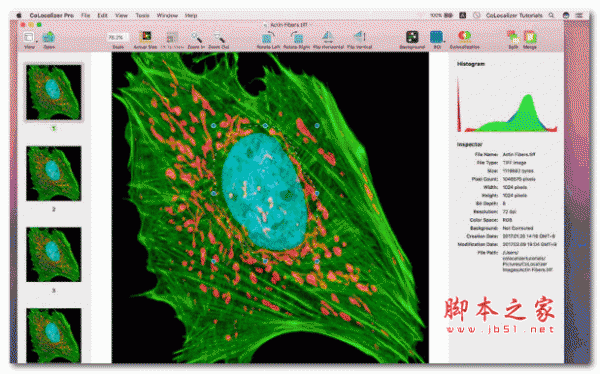
Task: Rotate the image right
Action: click(x=297, y=37)
